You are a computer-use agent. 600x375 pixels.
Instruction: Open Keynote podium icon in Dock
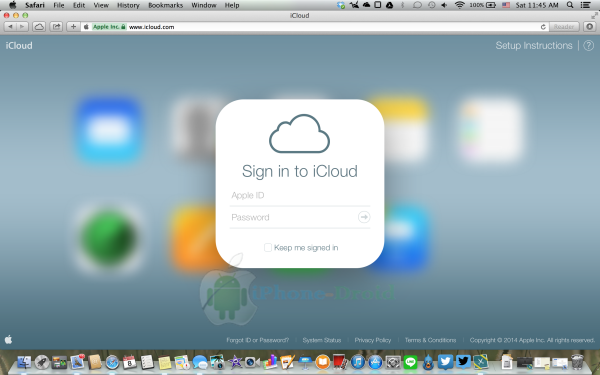(305, 362)
